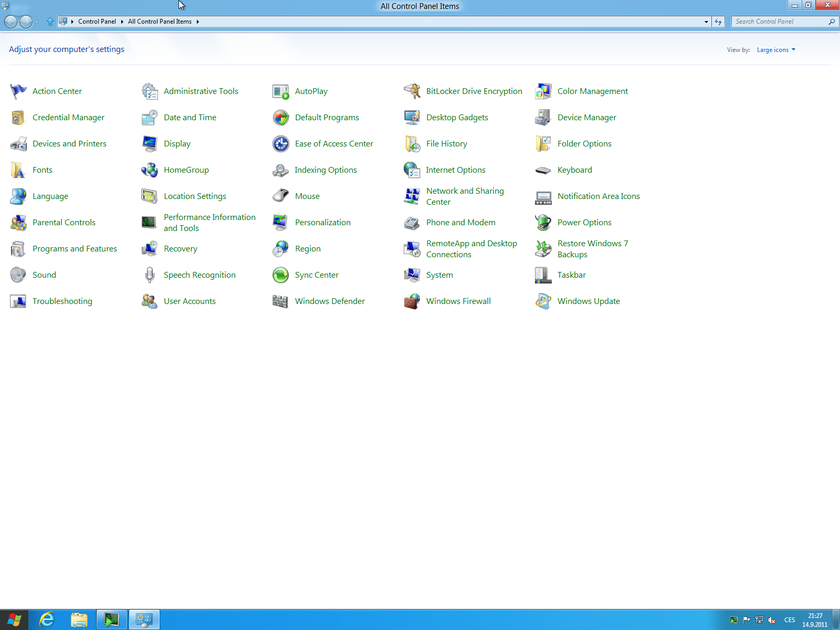Screen dimensions: 840x630
Task: Open Internet Options globe icon
Action: pyautogui.click(x=412, y=170)
